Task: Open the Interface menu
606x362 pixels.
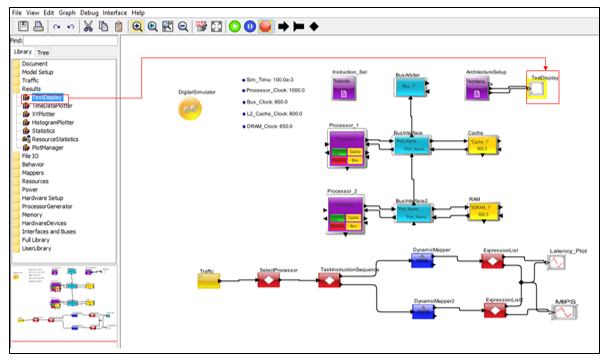Action: click(x=114, y=12)
